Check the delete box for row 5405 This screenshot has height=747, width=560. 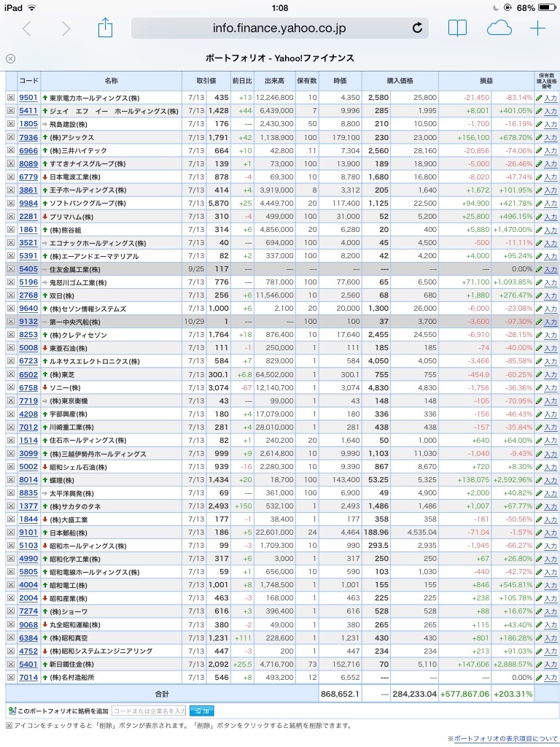(10, 269)
